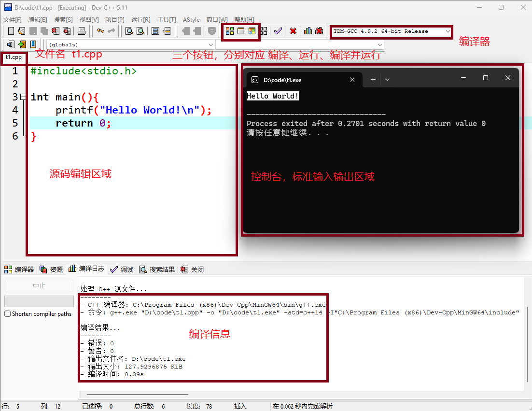Image resolution: width=532 pixels, height=411 pixels.
Task: Click the Compile toolbar button
Action: (x=230, y=31)
